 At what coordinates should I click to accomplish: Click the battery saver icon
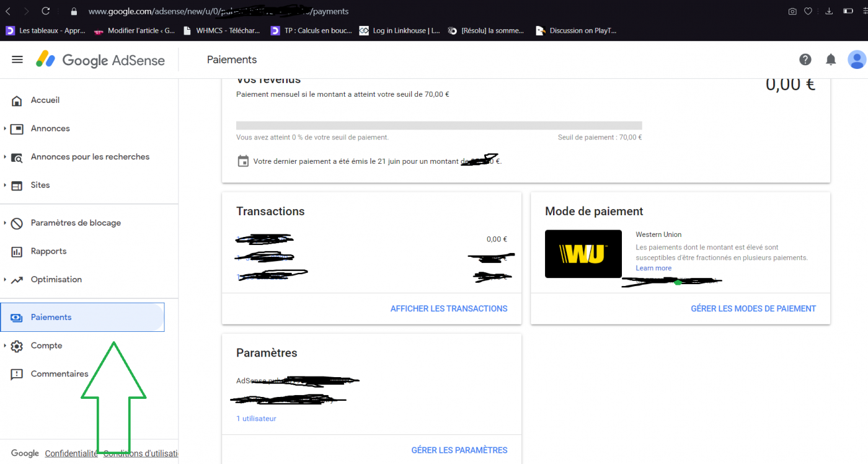(x=848, y=11)
